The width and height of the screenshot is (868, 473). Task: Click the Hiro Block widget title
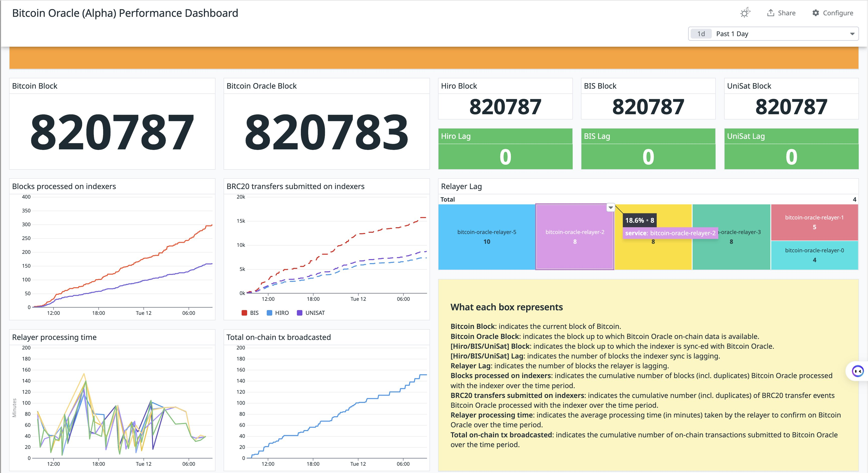coord(459,86)
